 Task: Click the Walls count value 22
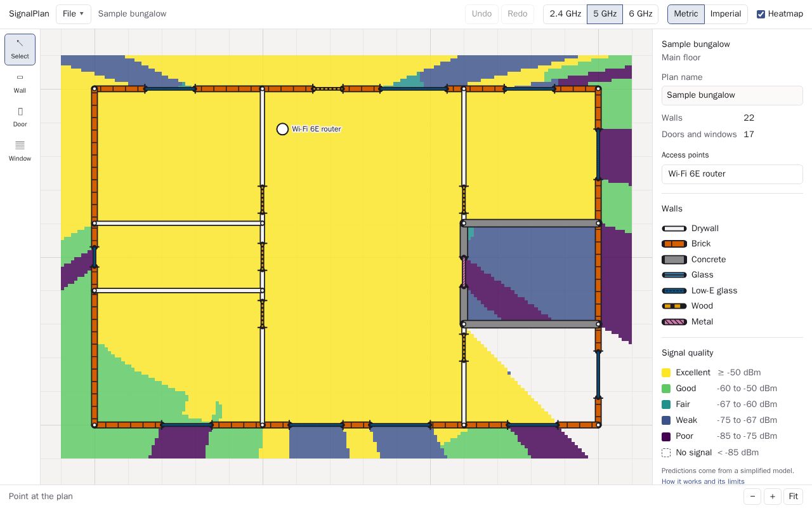pos(749,118)
